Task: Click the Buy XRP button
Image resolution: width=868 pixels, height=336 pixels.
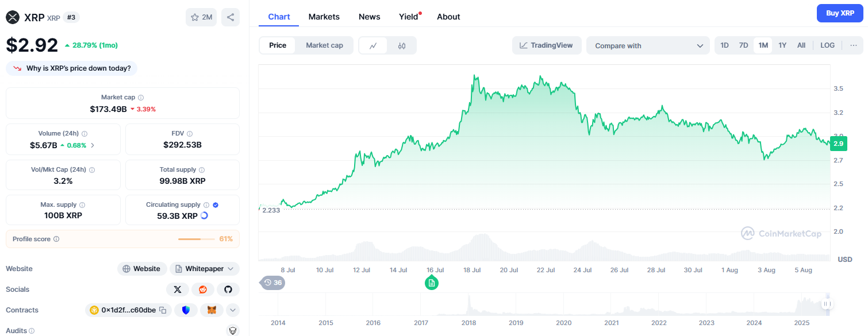Action: (840, 13)
